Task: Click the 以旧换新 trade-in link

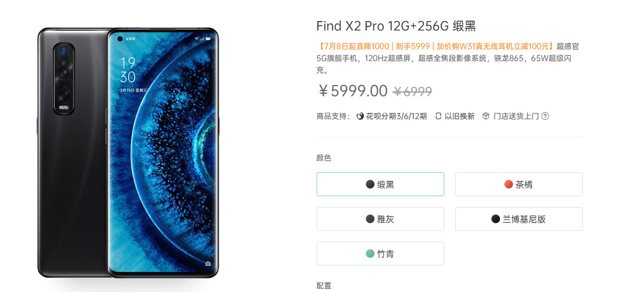Action: (x=459, y=116)
